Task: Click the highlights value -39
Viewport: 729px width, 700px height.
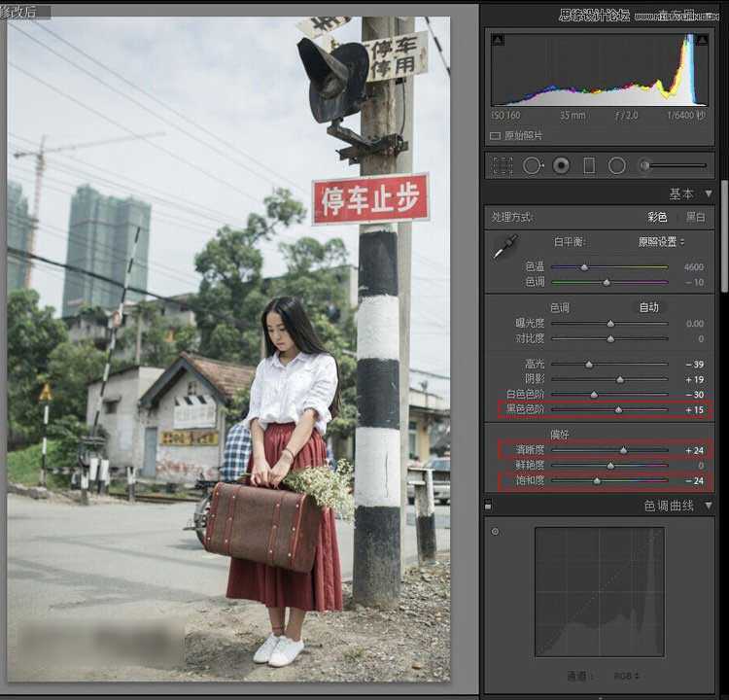Action: [695, 365]
